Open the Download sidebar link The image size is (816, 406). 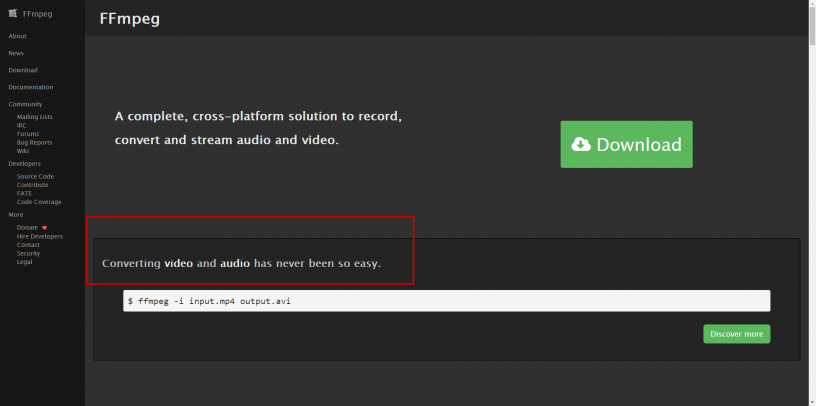[23, 70]
